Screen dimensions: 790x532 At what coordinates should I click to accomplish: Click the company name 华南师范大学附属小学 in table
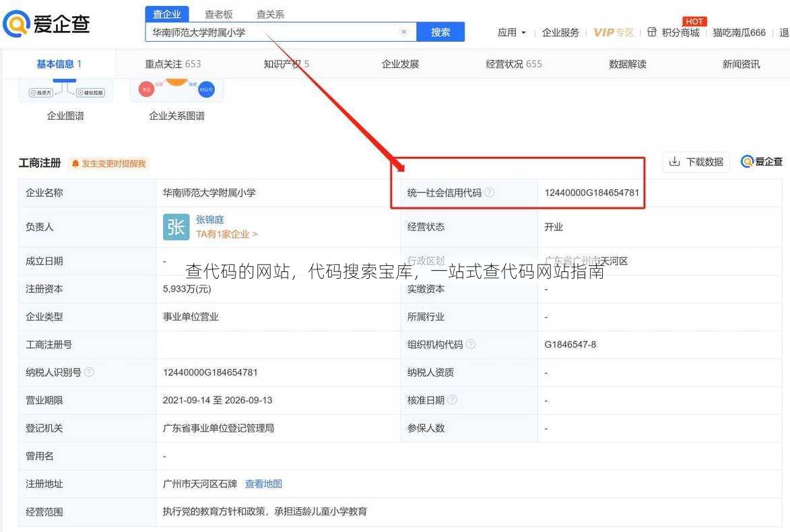209,193
